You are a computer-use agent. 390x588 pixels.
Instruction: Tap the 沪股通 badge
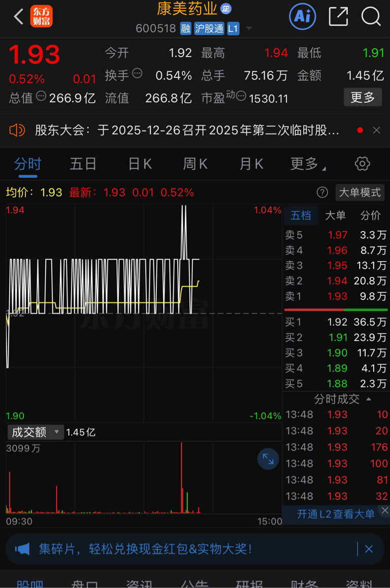[209, 28]
